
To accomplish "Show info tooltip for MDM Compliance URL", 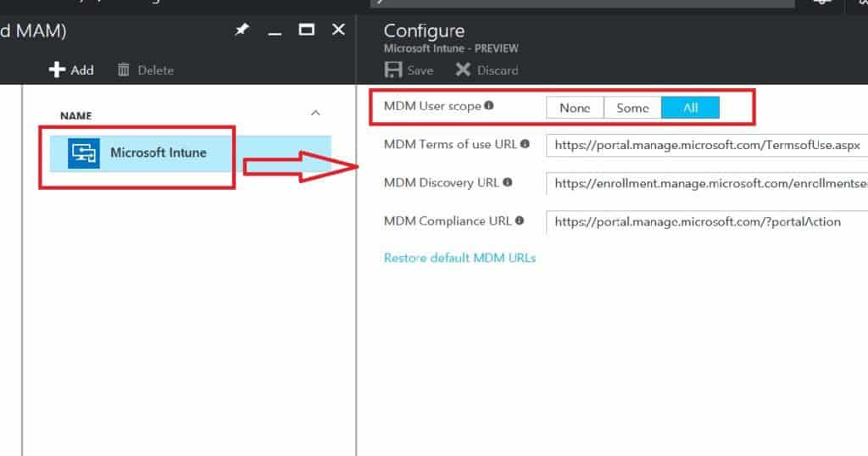I will click(520, 220).
